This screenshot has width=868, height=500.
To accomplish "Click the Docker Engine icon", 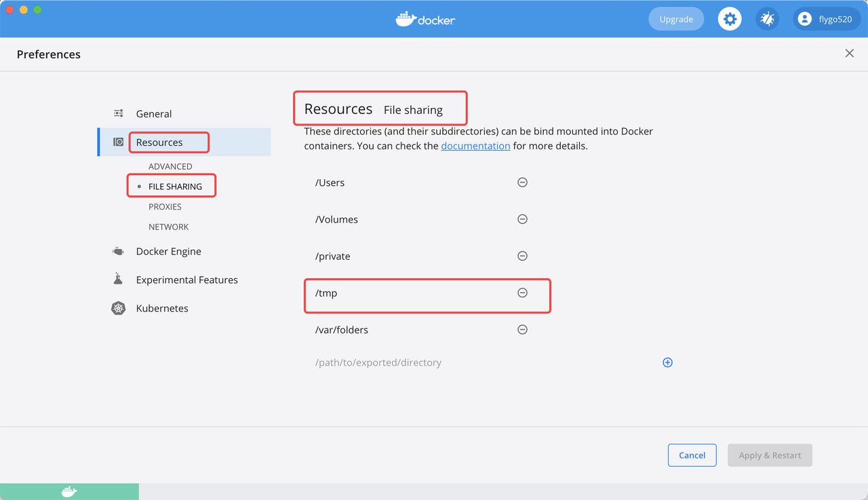I will click(x=118, y=251).
